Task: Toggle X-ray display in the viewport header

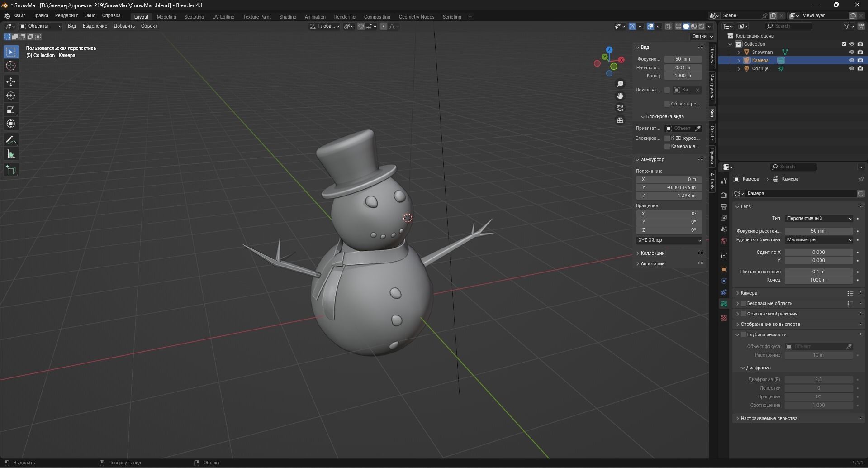Action: [668, 26]
